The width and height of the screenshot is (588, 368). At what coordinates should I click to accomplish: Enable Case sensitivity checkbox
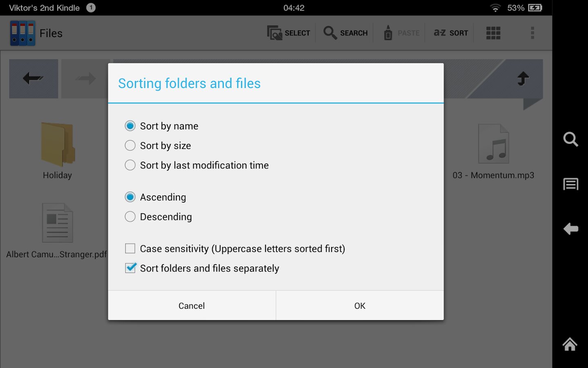(x=130, y=249)
